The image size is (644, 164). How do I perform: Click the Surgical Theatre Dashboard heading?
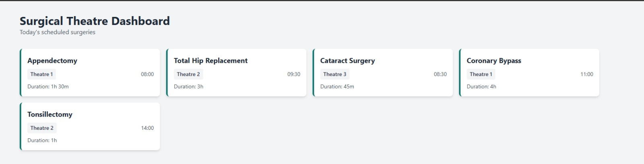coord(95,21)
